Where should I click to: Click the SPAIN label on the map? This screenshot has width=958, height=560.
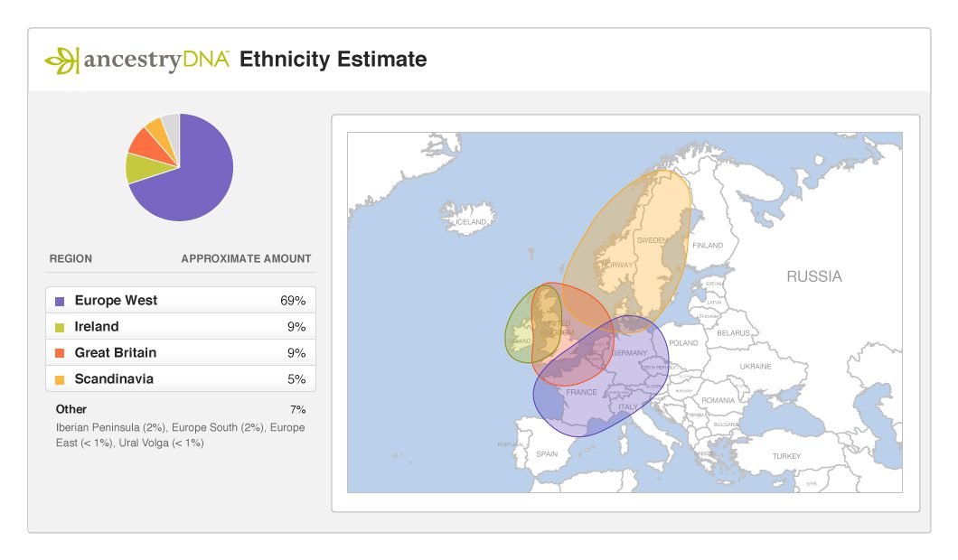point(547,454)
